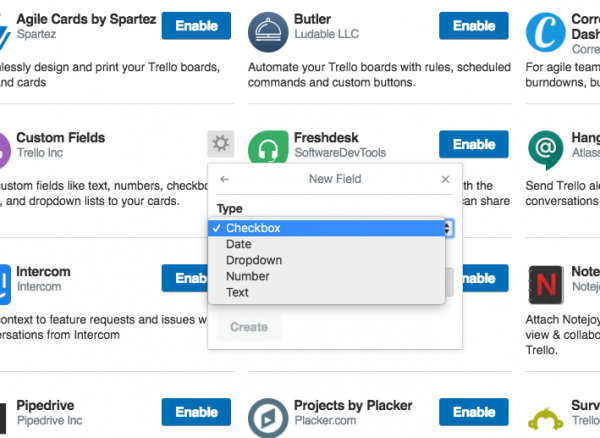The width and height of the screenshot is (600, 438).
Task: Choose Dropdown from Type list
Action: [326, 260]
